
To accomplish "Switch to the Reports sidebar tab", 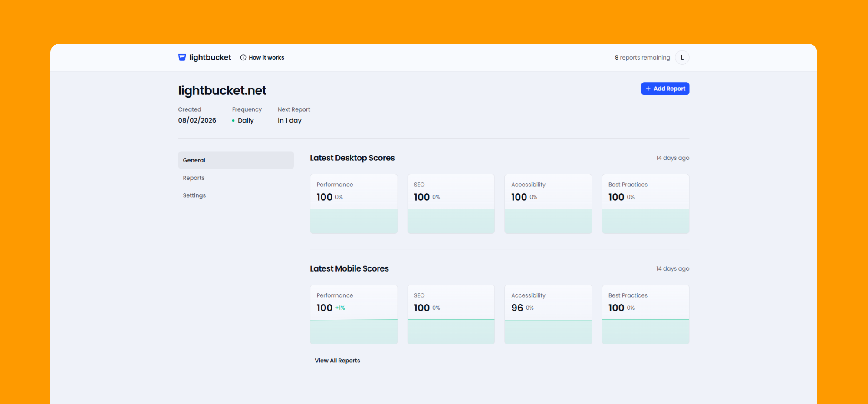I will coord(194,178).
